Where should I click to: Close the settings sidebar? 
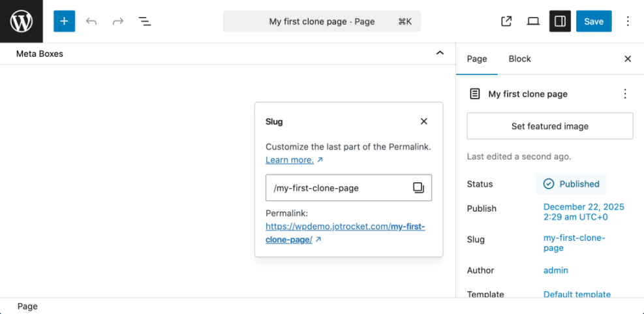[x=628, y=59]
